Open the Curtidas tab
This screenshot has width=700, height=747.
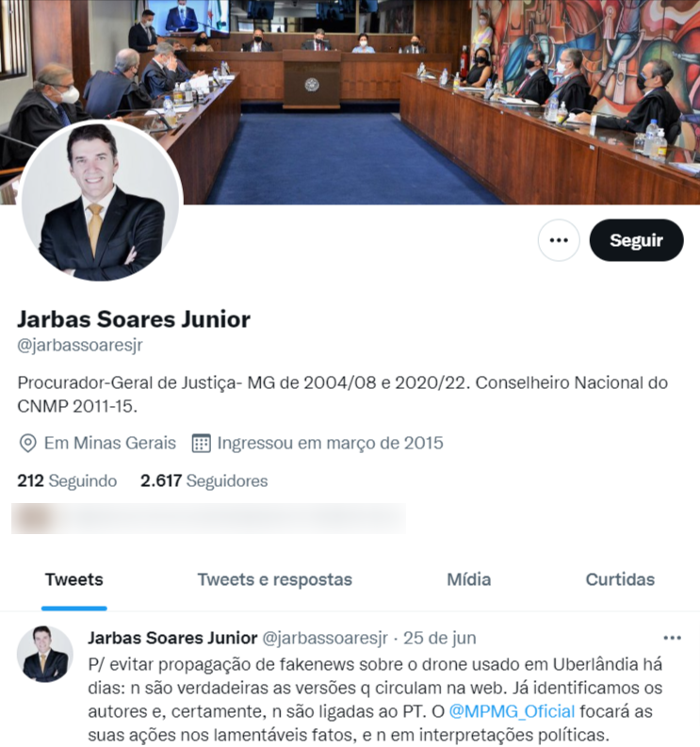[x=620, y=579]
